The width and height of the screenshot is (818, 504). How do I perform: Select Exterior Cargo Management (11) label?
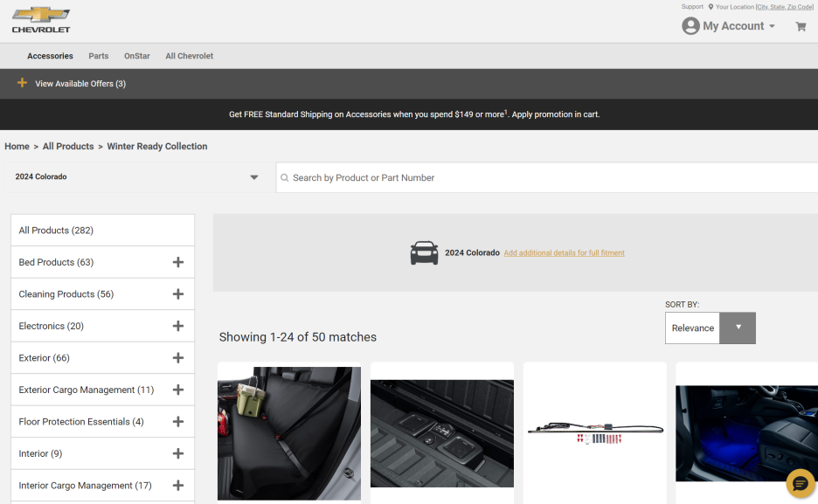point(86,390)
